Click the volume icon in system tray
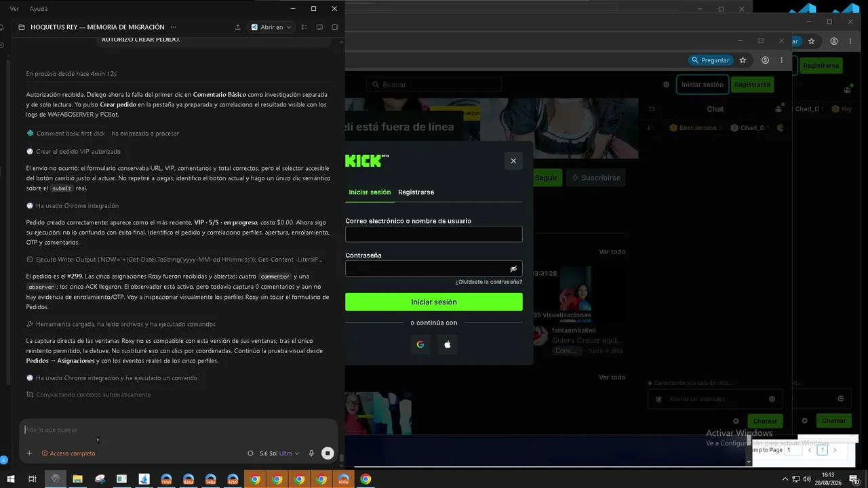868x488 pixels. (x=806, y=479)
